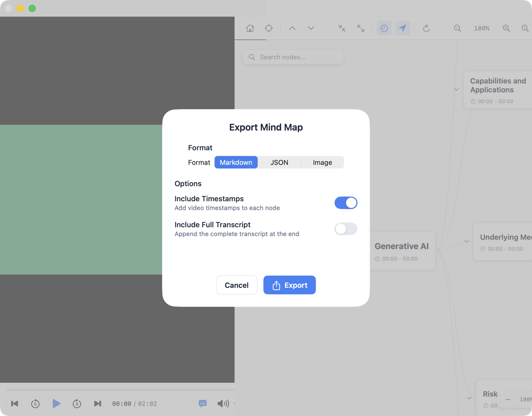Select the Image format option
Screen dimensions: 532x416
pos(322,162)
